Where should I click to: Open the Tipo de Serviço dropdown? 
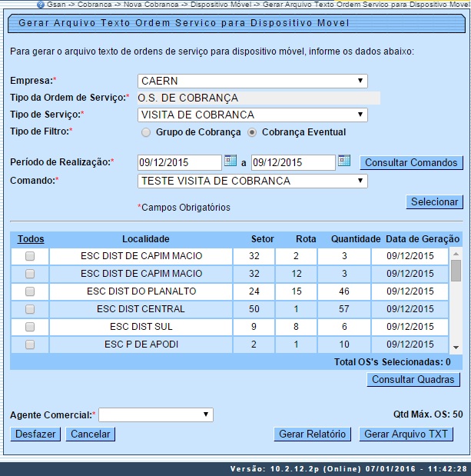pos(253,115)
